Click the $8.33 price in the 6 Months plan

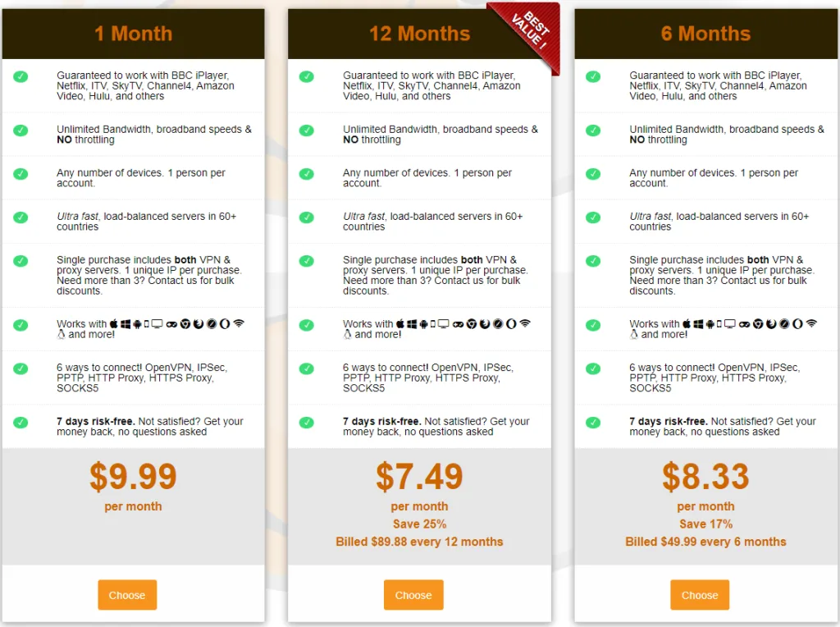pyautogui.click(x=705, y=477)
